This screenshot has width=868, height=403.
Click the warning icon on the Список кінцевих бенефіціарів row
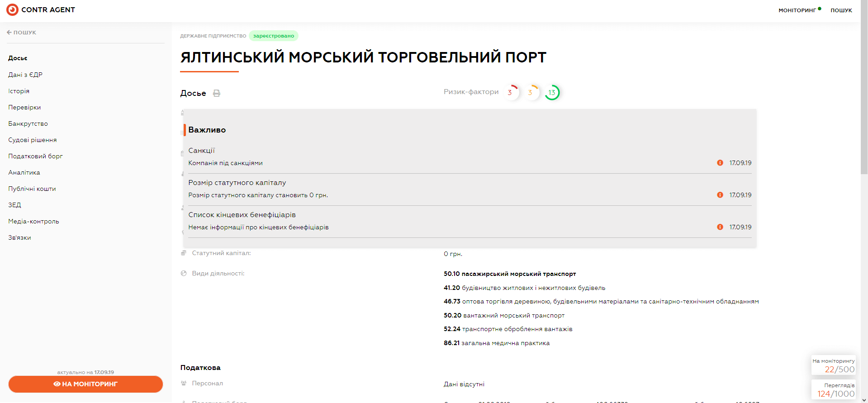[720, 227]
